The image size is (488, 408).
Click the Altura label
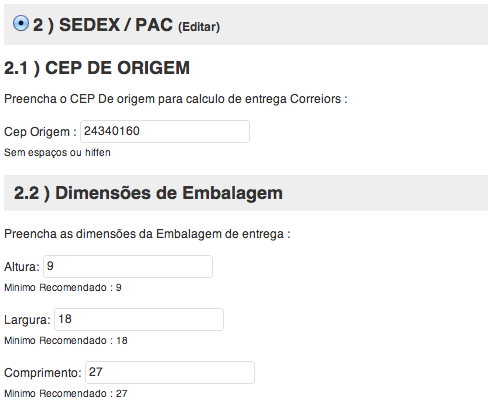tap(22, 267)
